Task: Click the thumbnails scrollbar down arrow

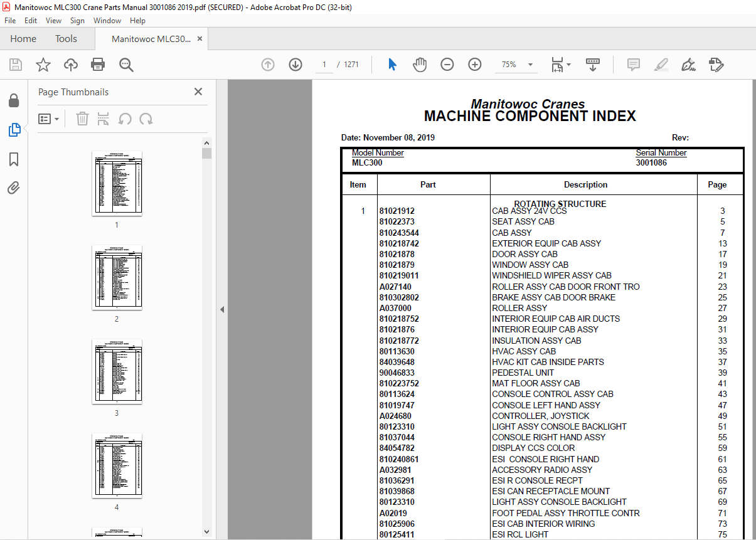Action: [206, 532]
